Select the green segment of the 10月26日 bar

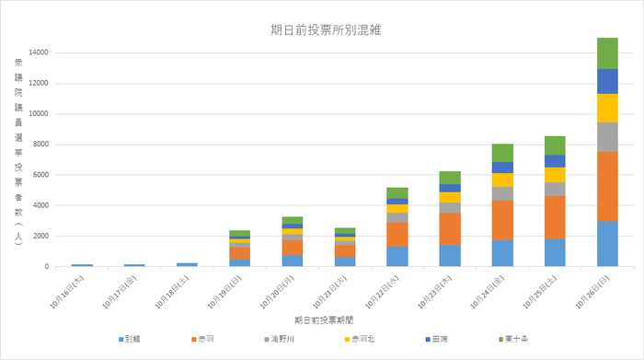pyautogui.click(x=607, y=53)
